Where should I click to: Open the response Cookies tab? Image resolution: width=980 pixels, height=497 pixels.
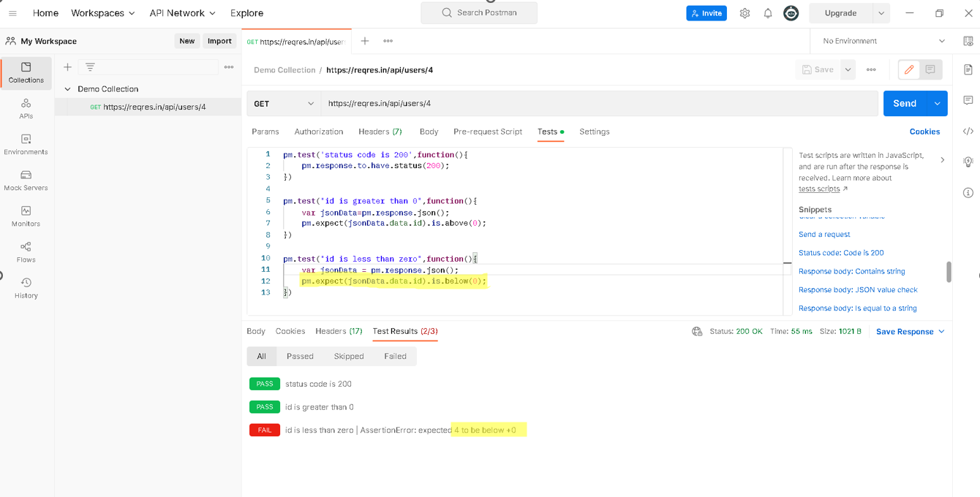click(x=290, y=331)
